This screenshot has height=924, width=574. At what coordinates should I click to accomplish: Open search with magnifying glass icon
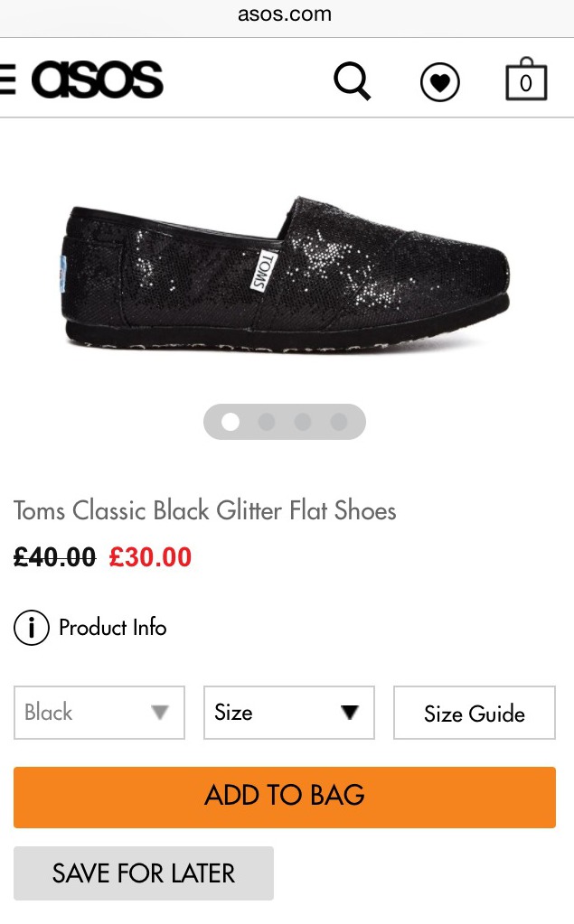pos(352,81)
